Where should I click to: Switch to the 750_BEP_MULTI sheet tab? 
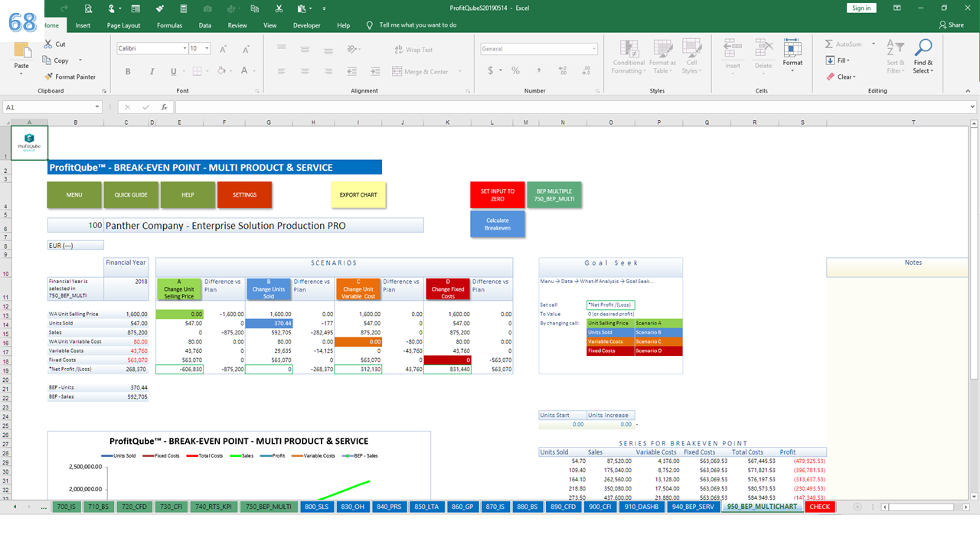pos(267,507)
